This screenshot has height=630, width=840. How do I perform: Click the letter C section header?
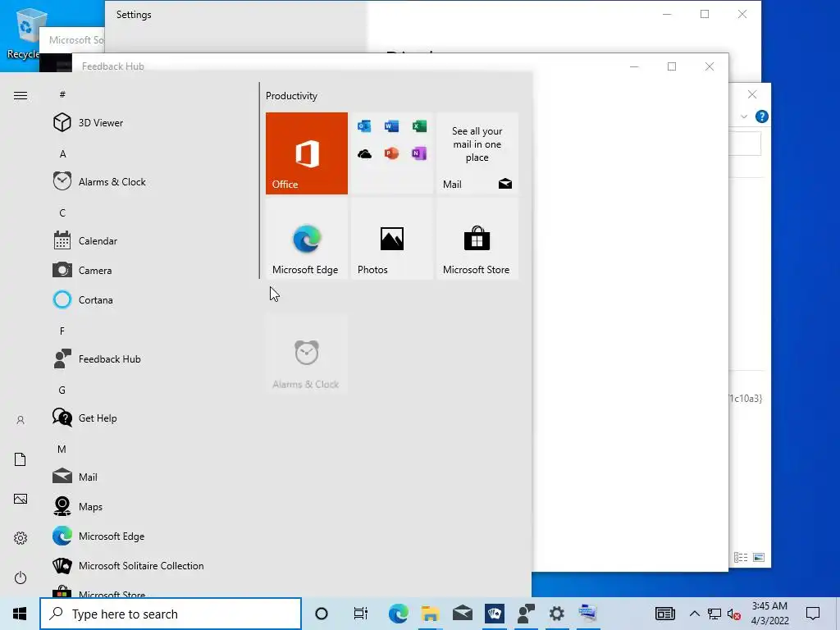[x=62, y=212]
